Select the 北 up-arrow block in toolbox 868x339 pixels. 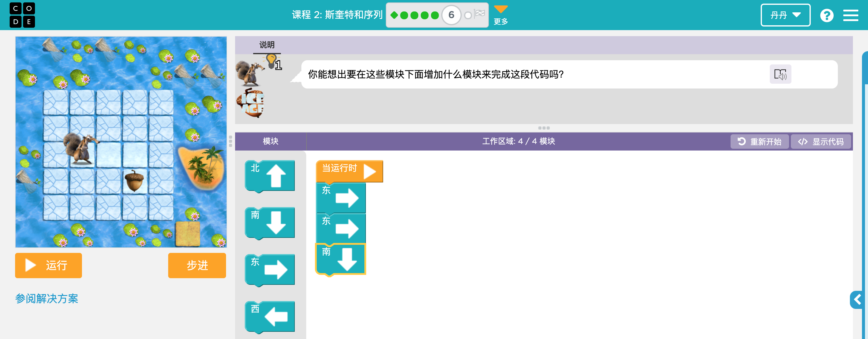(270, 176)
